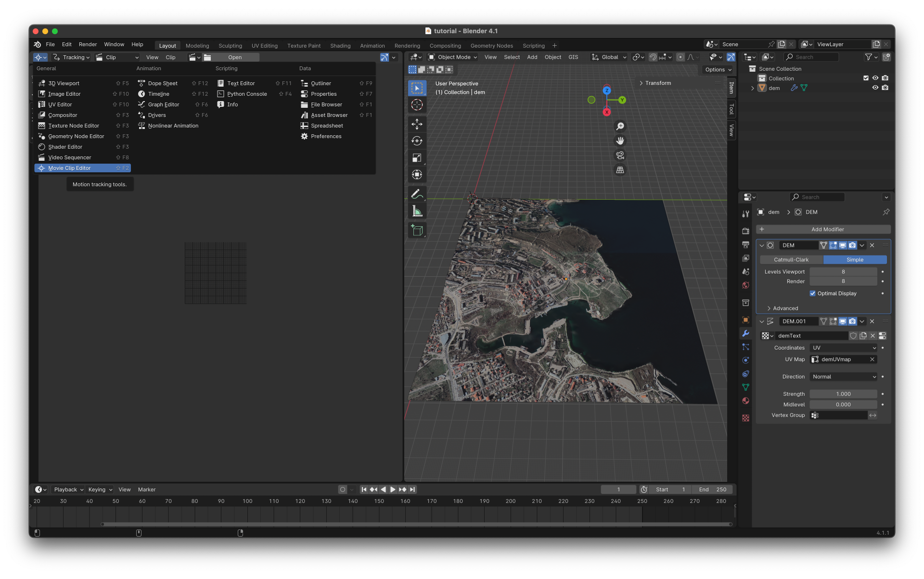Image resolution: width=924 pixels, height=579 pixels.
Task: Open the Direction Normal dropdown
Action: point(844,377)
